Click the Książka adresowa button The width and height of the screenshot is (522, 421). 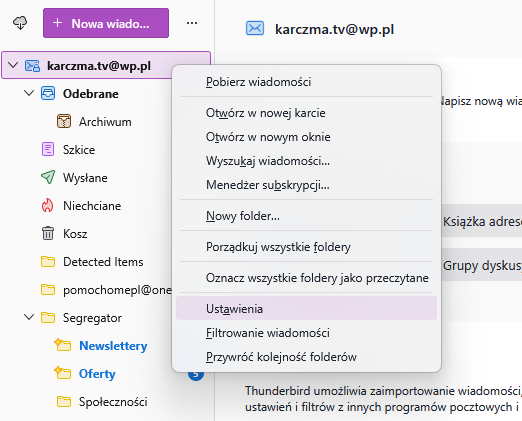tap(482, 221)
